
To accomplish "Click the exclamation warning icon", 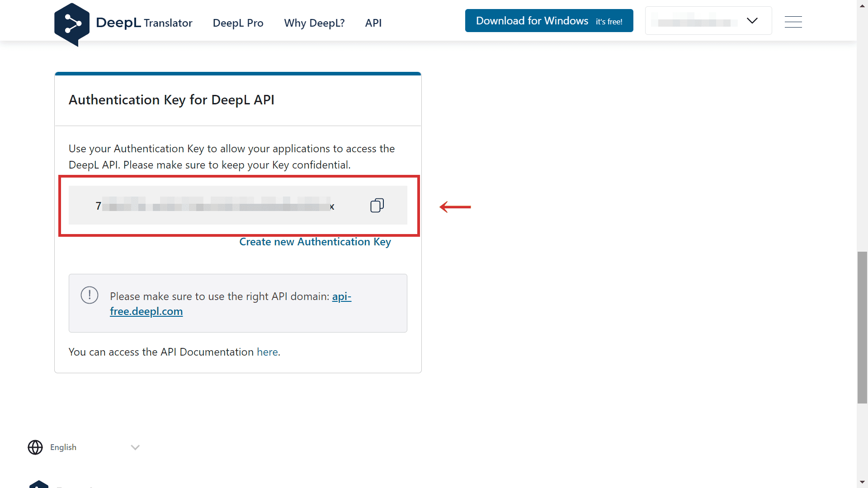I will [x=90, y=295].
